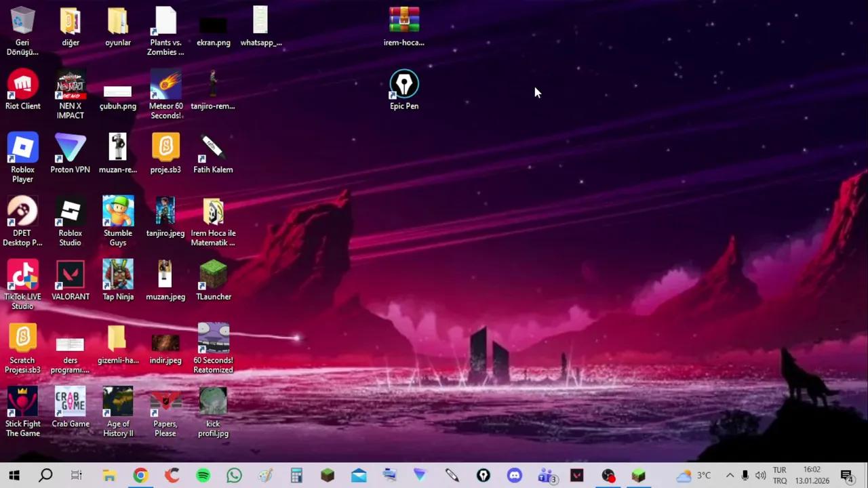Open the TUR TRQ keyboard language switcher
The image size is (868, 488).
tap(780, 476)
